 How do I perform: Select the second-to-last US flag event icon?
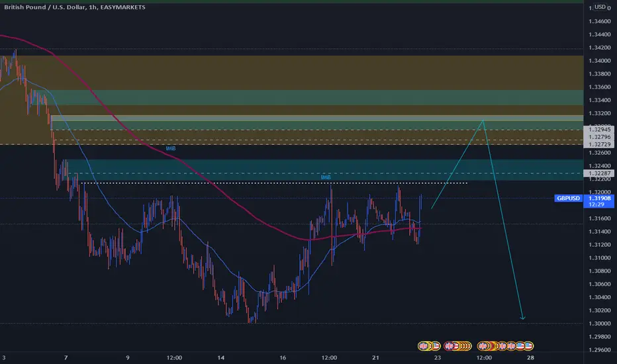[520, 346]
